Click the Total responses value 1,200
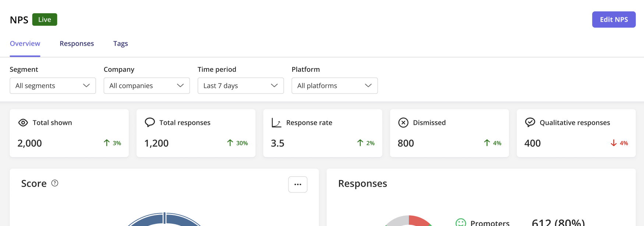The height and width of the screenshot is (226, 644). 156,143
